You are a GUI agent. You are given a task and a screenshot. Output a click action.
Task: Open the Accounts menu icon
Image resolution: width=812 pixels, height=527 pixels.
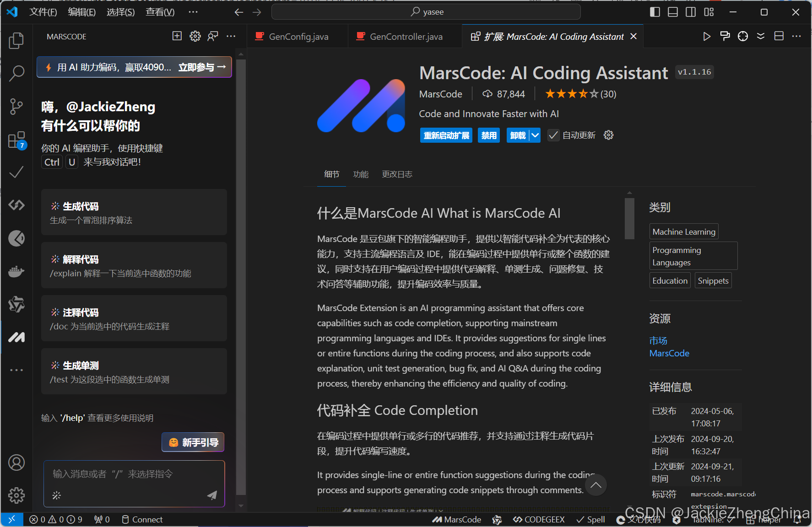[x=16, y=462]
